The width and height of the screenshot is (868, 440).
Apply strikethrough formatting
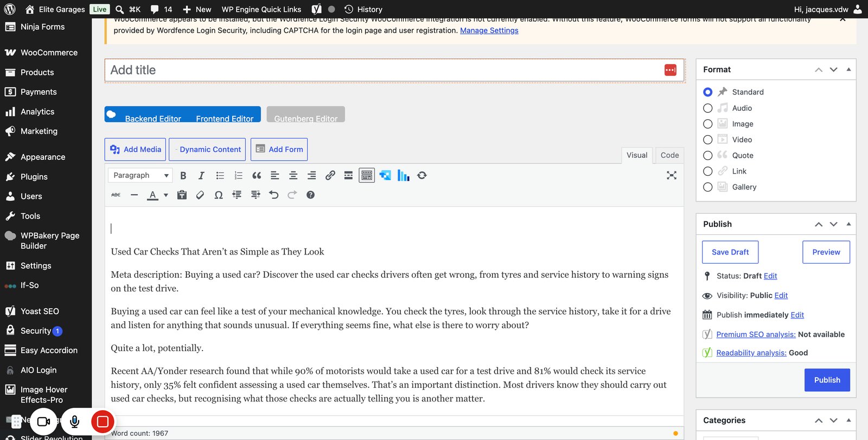coord(116,195)
